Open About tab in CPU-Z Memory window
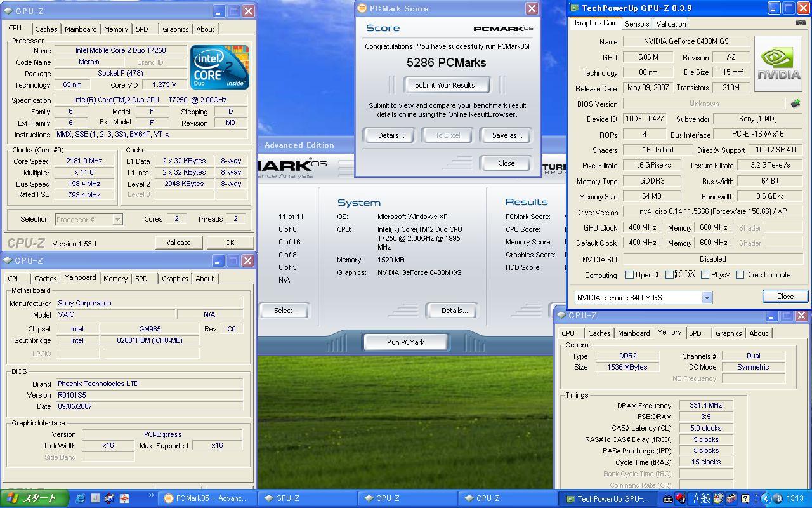 point(758,333)
